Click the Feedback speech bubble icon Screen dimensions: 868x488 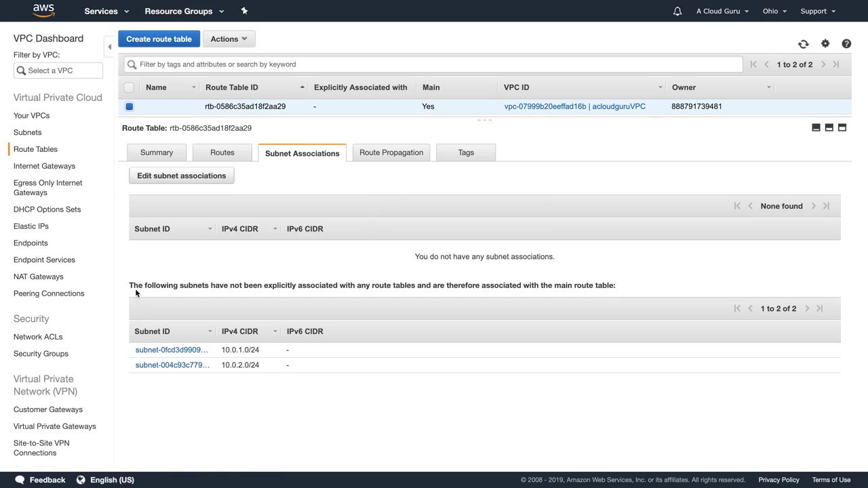click(x=20, y=480)
